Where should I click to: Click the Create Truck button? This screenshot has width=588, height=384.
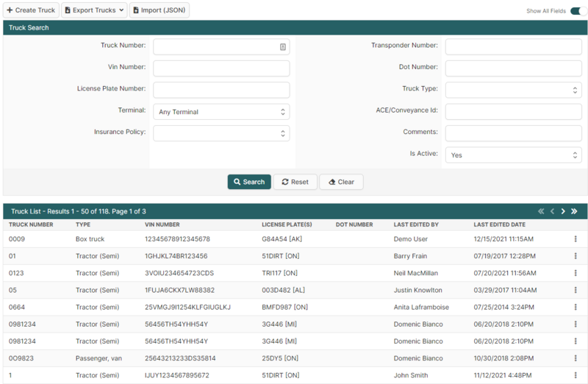pyautogui.click(x=31, y=10)
